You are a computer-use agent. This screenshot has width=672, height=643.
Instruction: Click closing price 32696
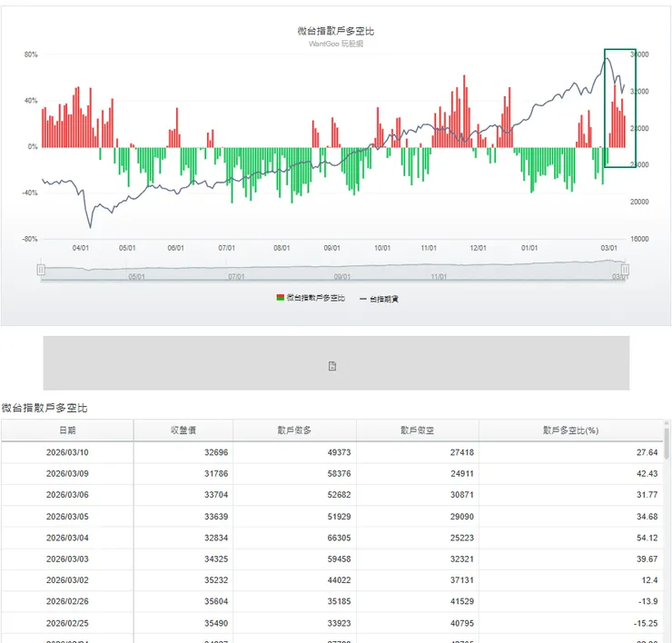click(x=216, y=452)
